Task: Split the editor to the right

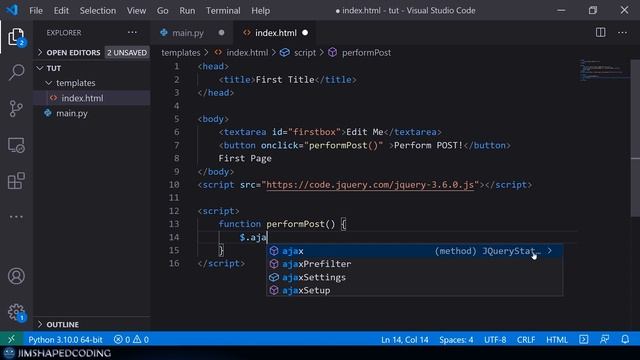Action: click(600, 33)
